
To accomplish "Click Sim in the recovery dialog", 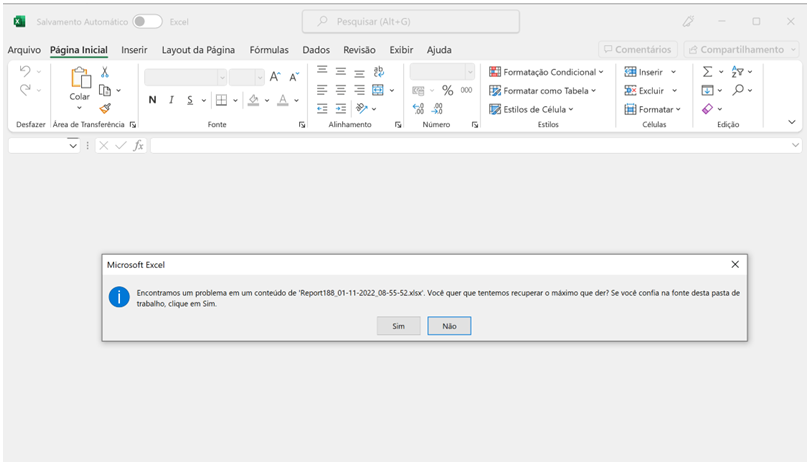I will (398, 326).
